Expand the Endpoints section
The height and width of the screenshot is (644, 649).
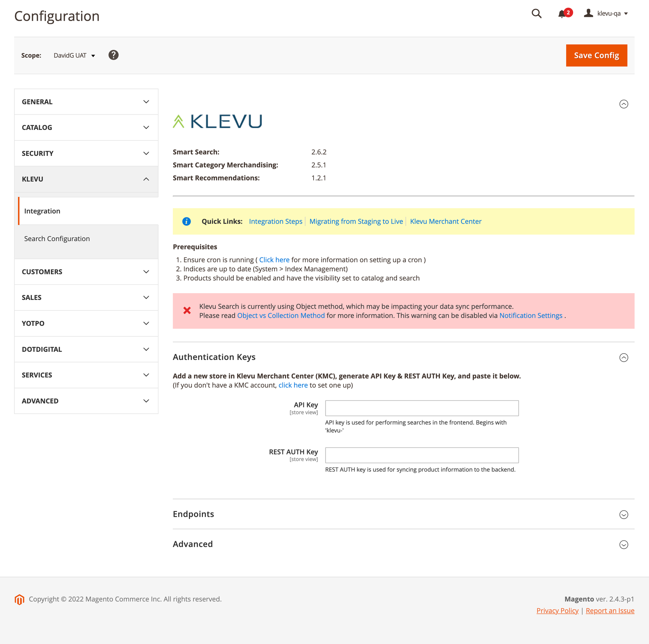(624, 514)
